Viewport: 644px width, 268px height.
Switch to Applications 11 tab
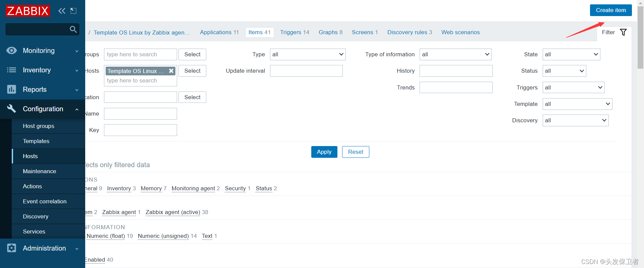(x=219, y=32)
